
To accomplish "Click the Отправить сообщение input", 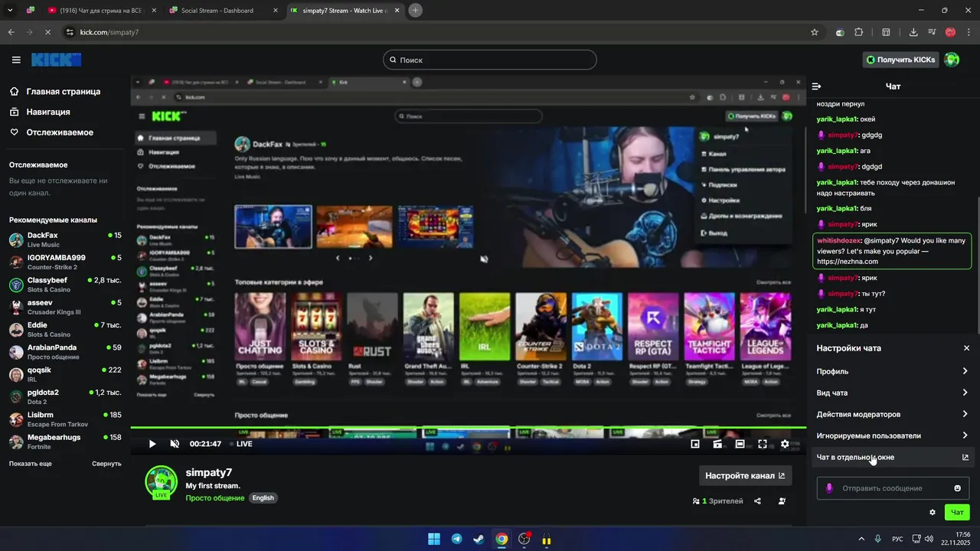I will (893, 488).
